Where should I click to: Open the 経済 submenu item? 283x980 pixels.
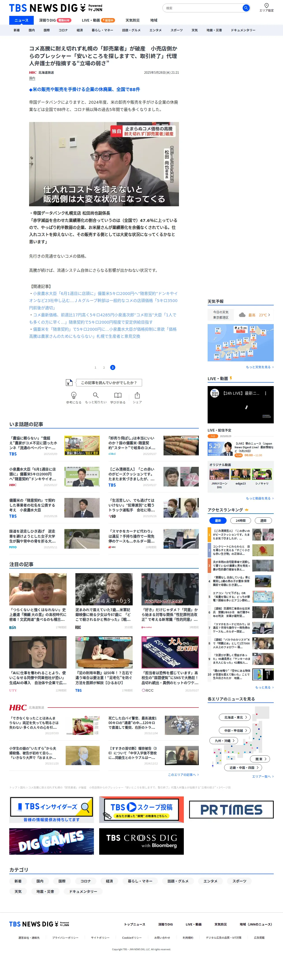coord(80,30)
